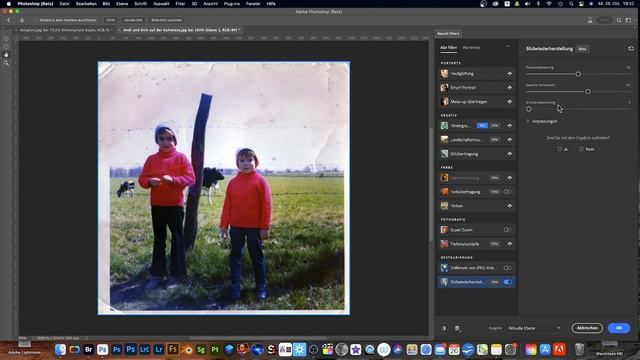
Task: Open Bridge Br icon in the Dock
Action: [x=89, y=349]
